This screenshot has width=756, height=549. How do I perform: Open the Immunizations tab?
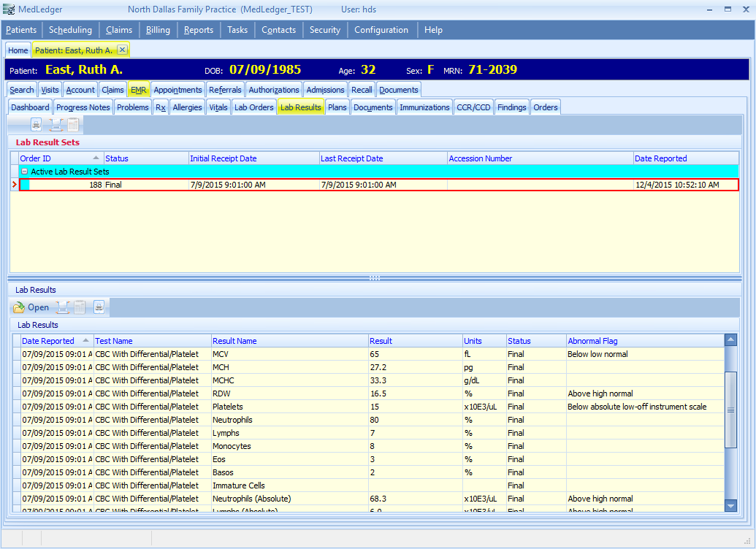pos(425,107)
